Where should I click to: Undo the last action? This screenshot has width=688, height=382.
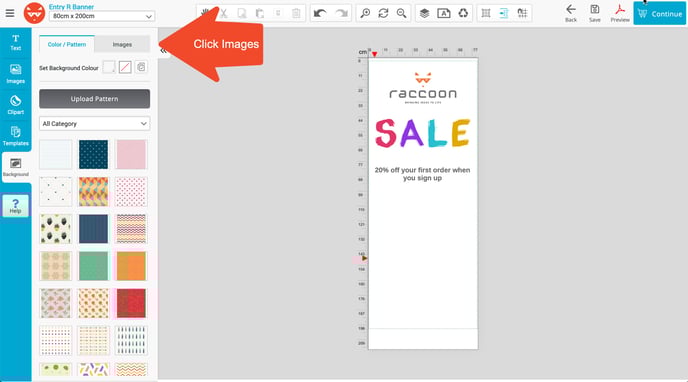320,14
